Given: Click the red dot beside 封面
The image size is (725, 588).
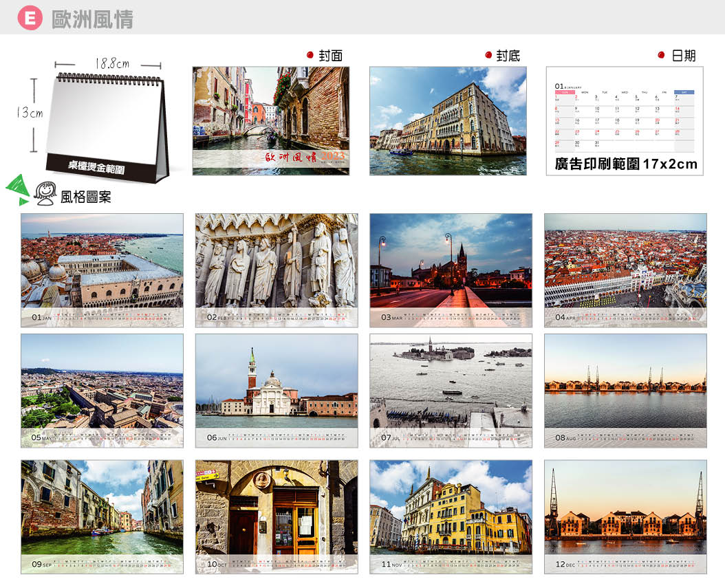Looking at the screenshot, I should click(310, 55).
